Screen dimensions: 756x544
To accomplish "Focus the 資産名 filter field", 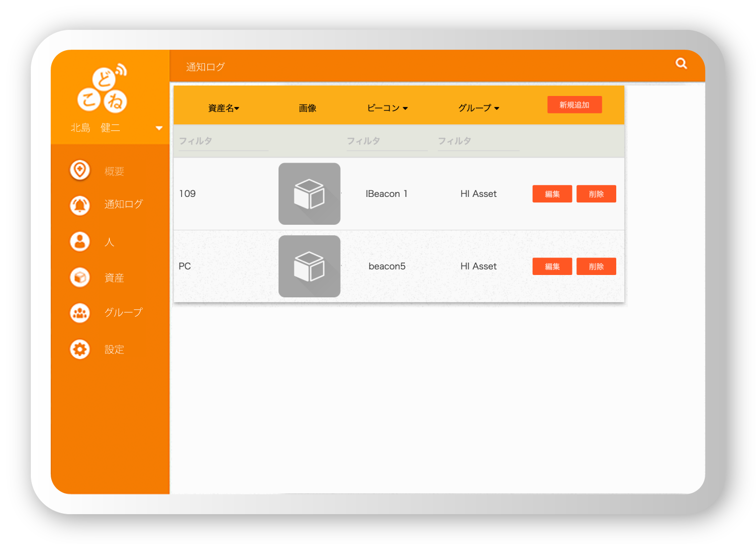I will click(223, 141).
